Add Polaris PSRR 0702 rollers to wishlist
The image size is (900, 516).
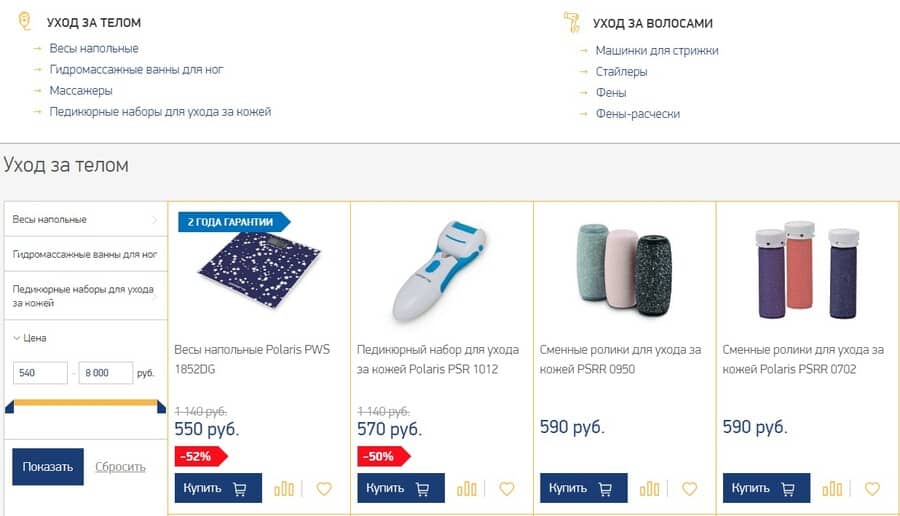click(x=872, y=489)
